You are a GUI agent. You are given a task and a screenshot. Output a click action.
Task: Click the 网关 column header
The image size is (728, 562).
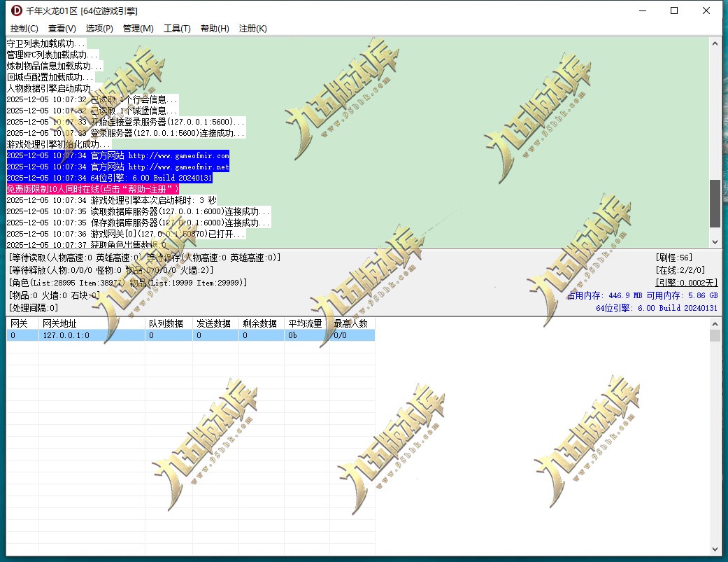[x=22, y=323]
